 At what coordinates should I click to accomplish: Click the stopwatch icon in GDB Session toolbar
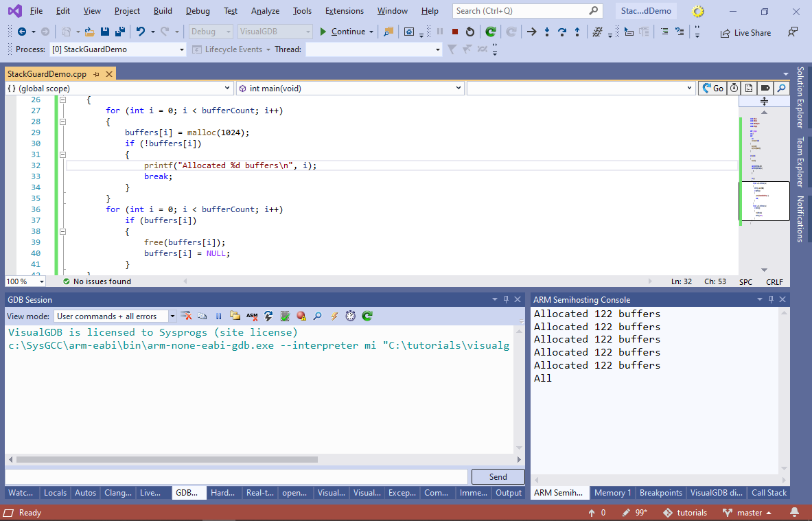coord(351,316)
